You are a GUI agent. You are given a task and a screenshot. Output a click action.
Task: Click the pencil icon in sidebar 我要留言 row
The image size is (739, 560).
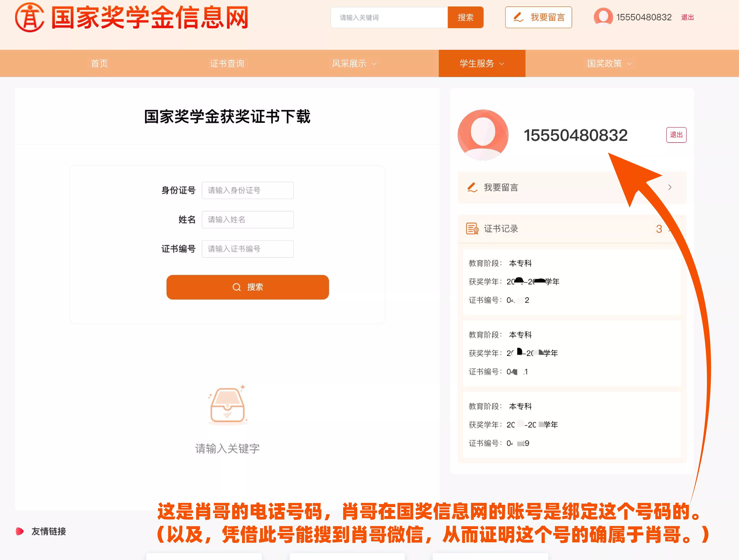472,187
